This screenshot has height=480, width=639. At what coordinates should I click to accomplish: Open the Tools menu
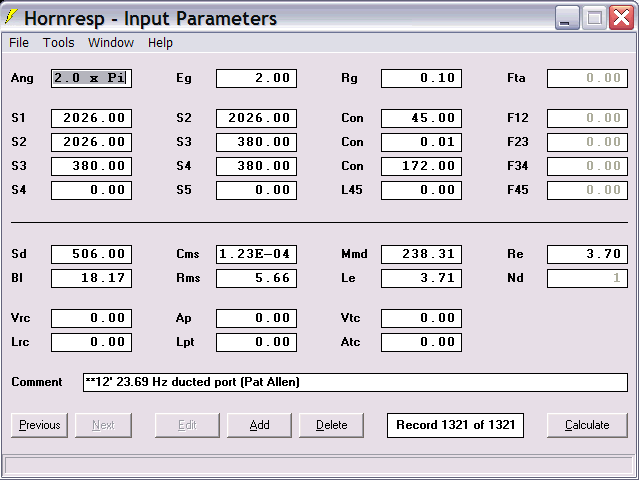[59, 43]
